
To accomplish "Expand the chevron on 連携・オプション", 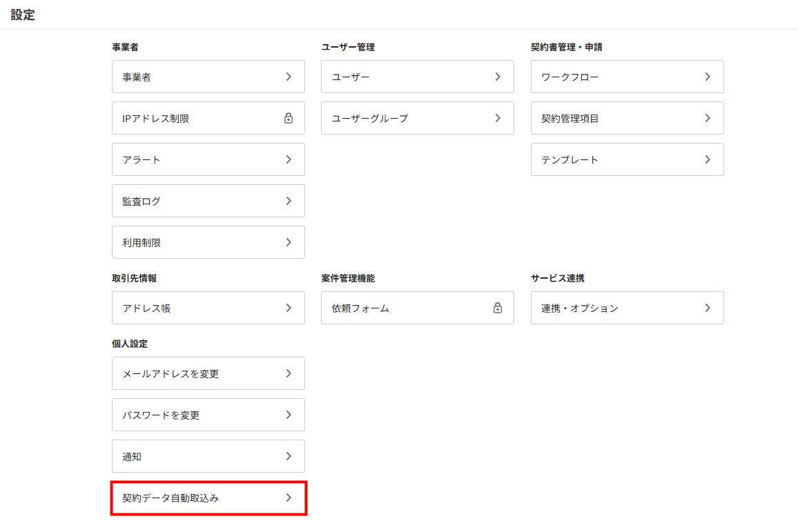I will point(708,308).
